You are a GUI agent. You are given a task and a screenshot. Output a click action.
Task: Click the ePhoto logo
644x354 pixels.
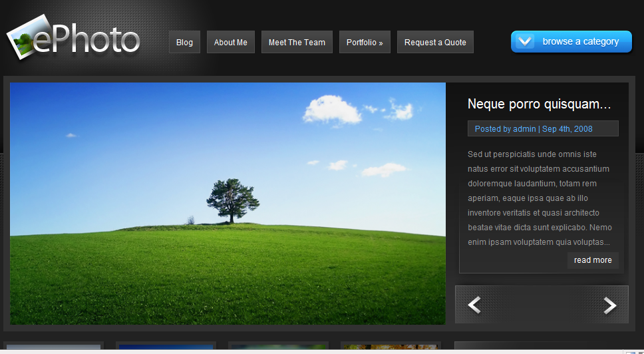coord(73,38)
